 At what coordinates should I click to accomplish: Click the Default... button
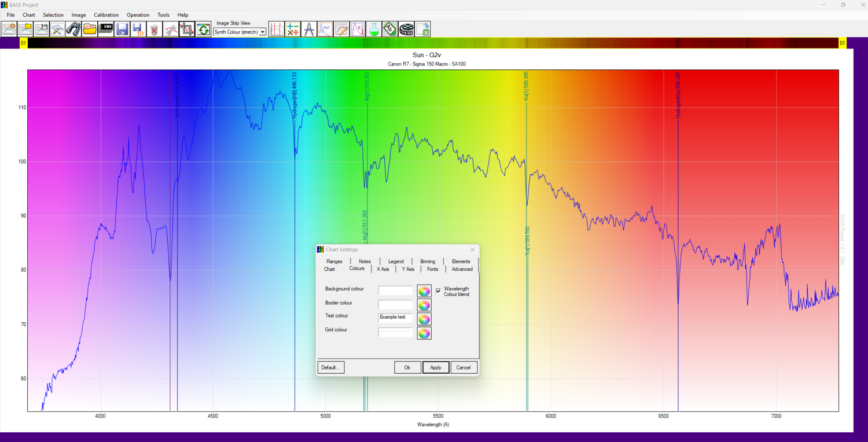[330, 367]
